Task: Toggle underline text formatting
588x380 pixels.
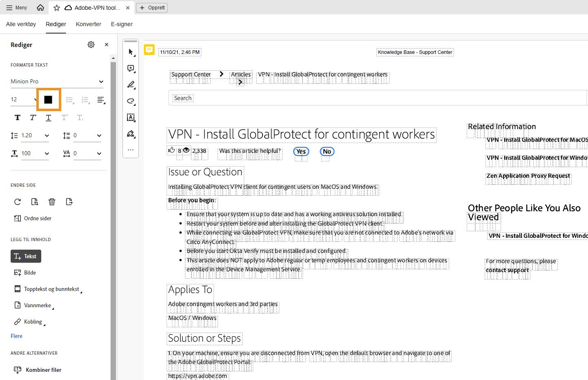Action: (x=49, y=118)
